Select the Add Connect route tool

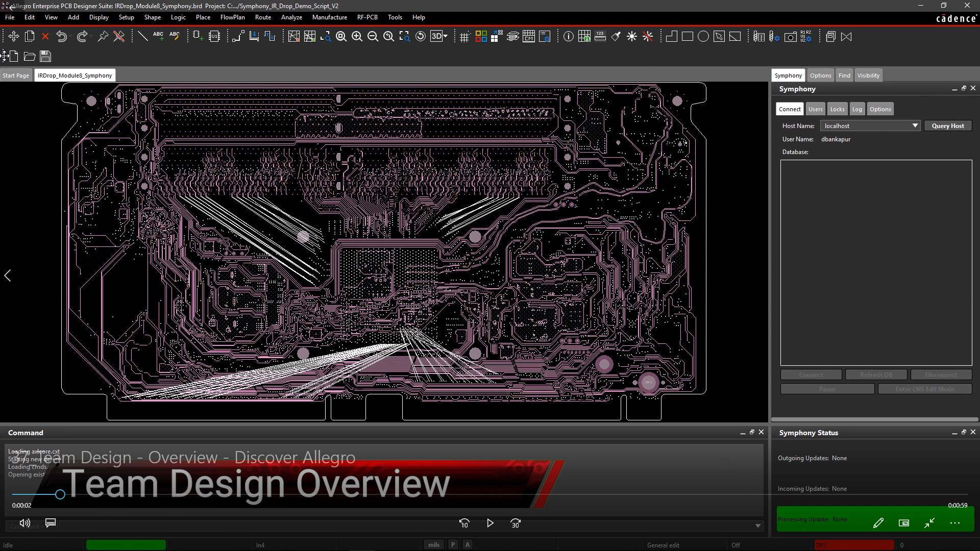[238, 36]
